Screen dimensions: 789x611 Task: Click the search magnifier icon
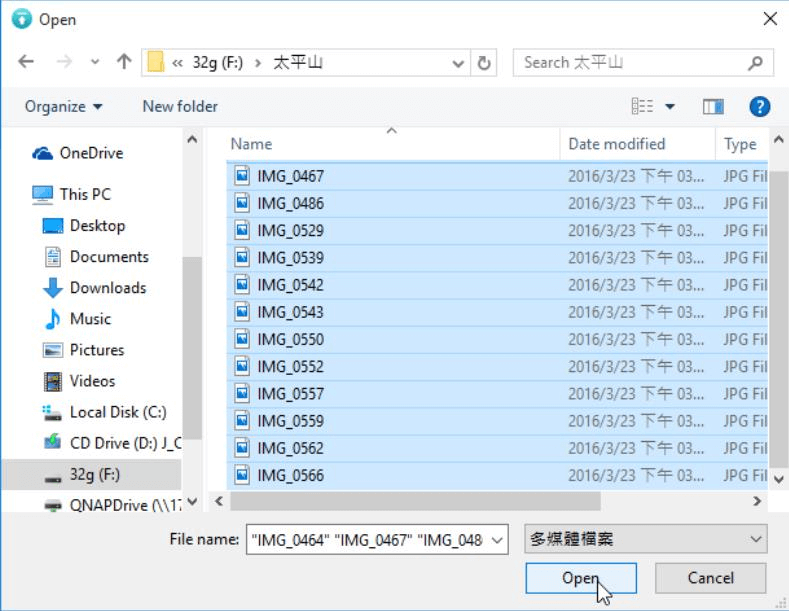(x=755, y=62)
